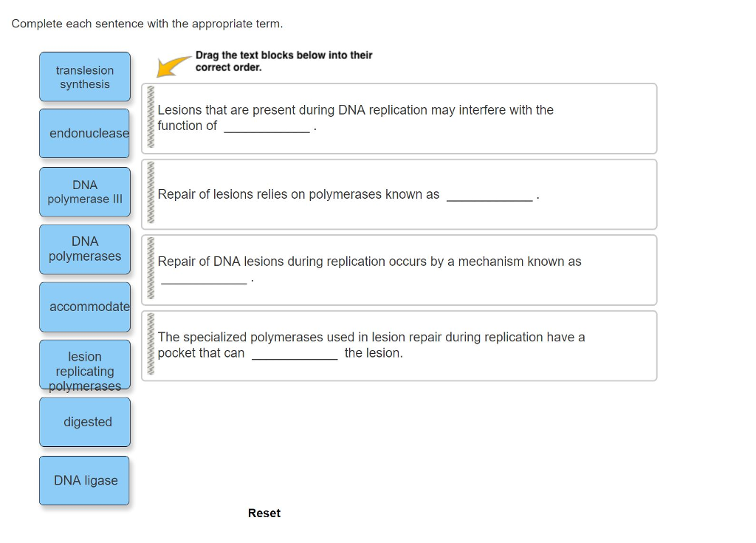Click the 'translesion synthesis' term block
The width and height of the screenshot is (756, 543).
(85, 77)
